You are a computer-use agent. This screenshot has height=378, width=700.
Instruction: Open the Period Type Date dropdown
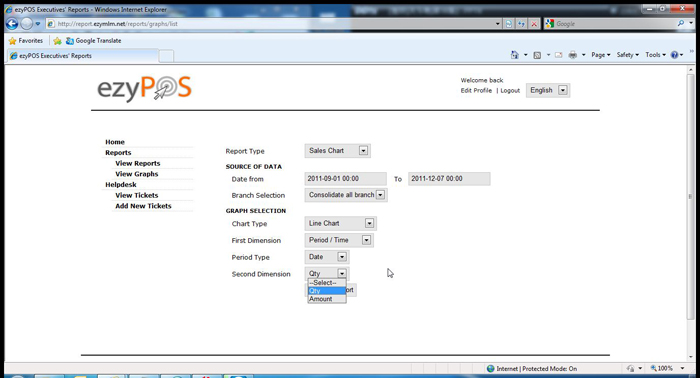click(x=327, y=257)
